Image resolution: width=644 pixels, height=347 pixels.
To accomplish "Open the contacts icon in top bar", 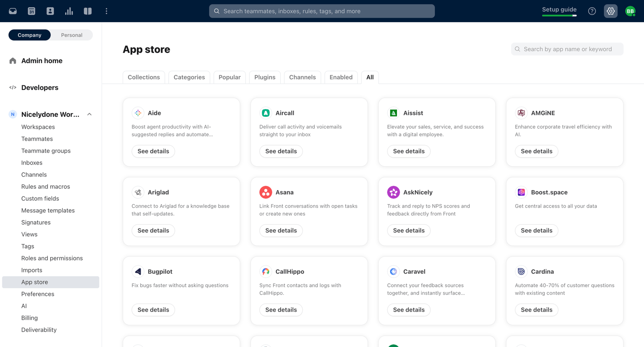I will pos(50,11).
